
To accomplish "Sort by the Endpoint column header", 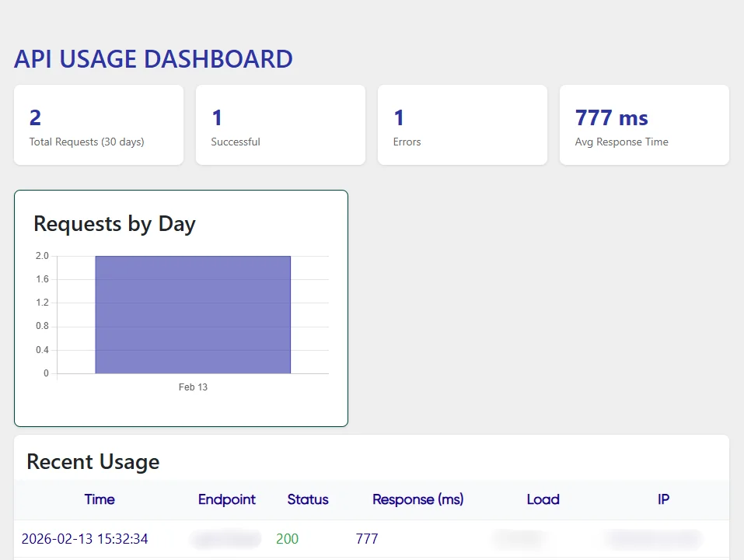I will click(226, 499).
